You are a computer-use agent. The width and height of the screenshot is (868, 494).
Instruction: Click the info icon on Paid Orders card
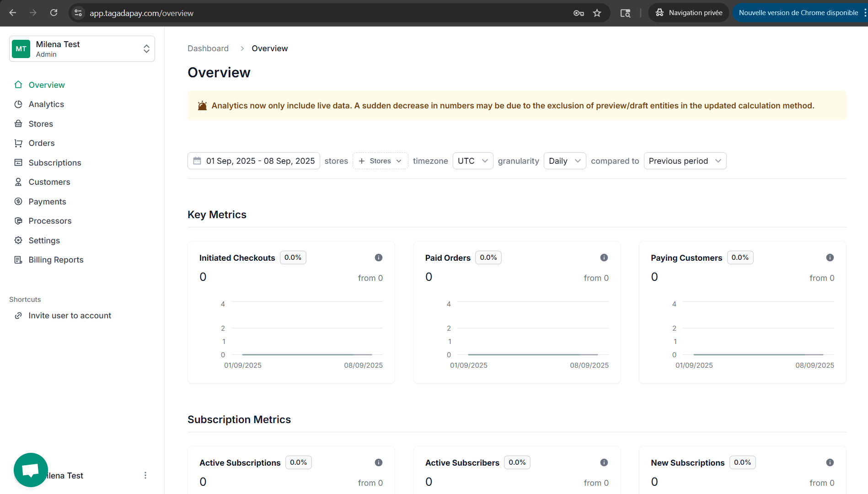[604, 258]
